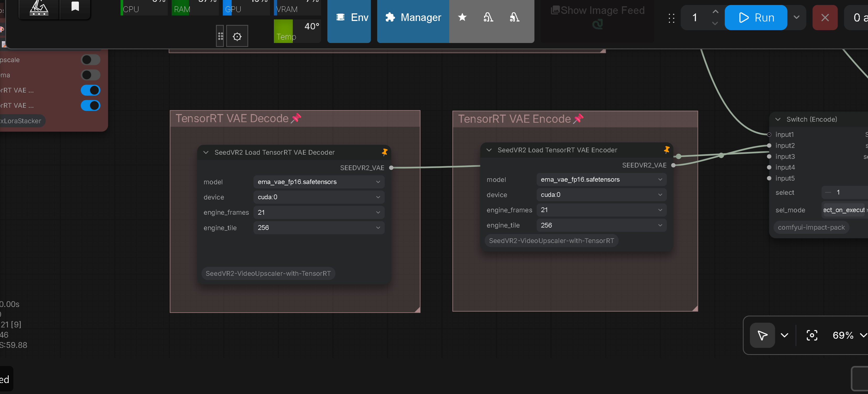Click the VRAM usage monitor
Viewport: 868px width, 394px height.
(x=297, y=7)
